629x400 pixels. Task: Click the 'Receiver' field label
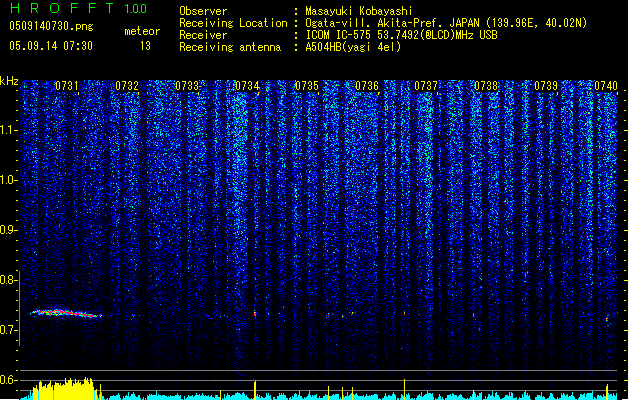203,35
